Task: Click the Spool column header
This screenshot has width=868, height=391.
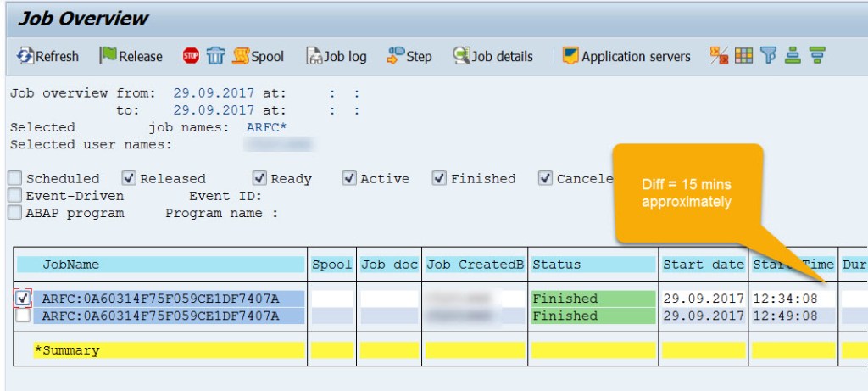Action: pyautogui.click(x=332, y=265)
